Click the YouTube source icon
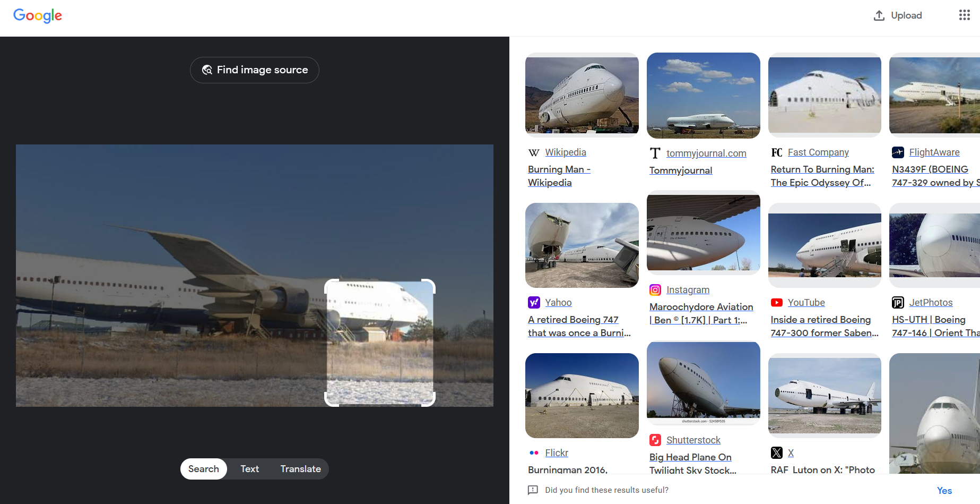Image resolution: width=980 pixels, height=504 pixels. (777, 303)
